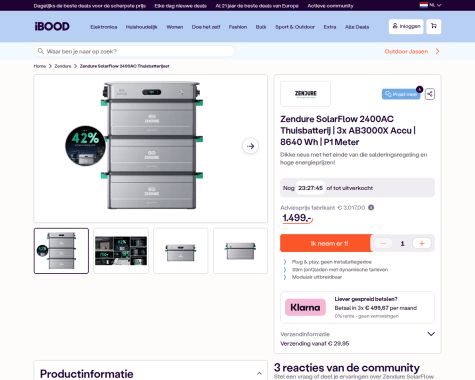
Task: Open the Bulk menu
Action: [261, 27]
